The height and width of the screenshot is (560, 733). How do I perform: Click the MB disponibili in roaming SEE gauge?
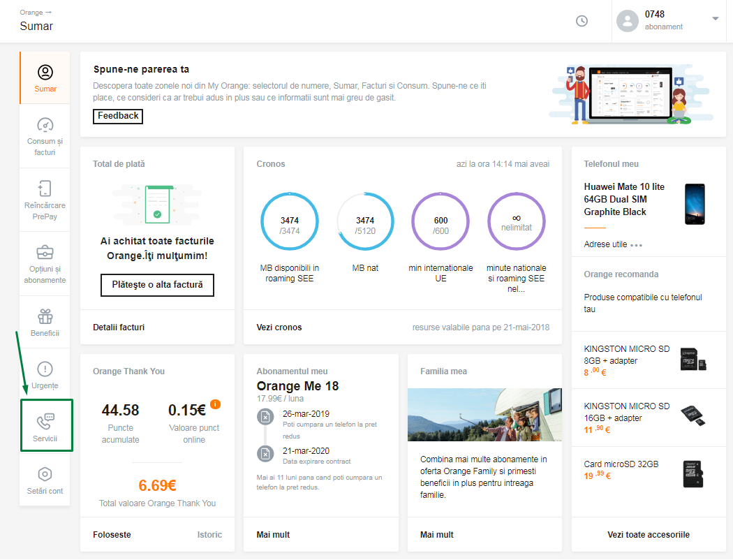pyautogui.click(x=290, y=221)
